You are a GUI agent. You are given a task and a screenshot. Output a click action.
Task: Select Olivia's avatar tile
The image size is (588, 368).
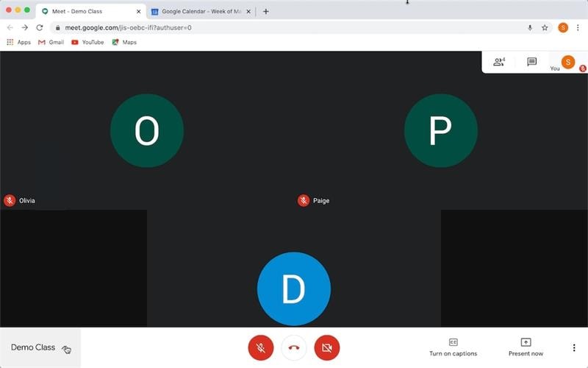point(147,130)
